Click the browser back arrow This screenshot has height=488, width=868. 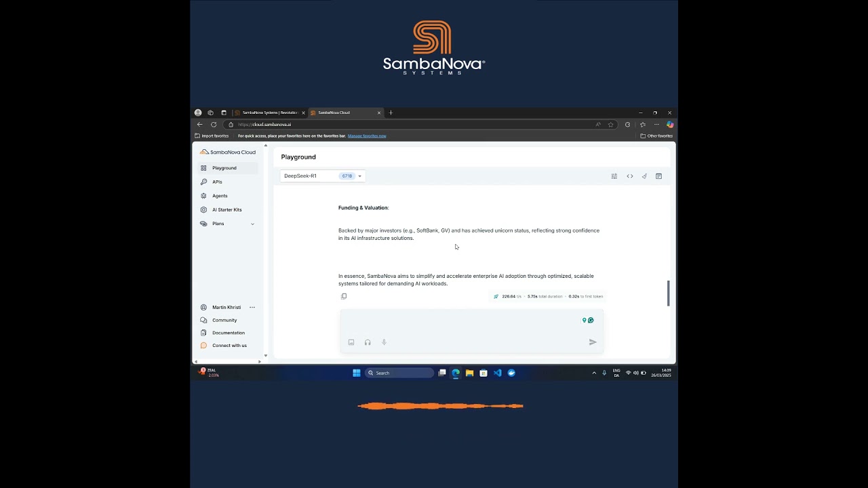tap(199, 125)
